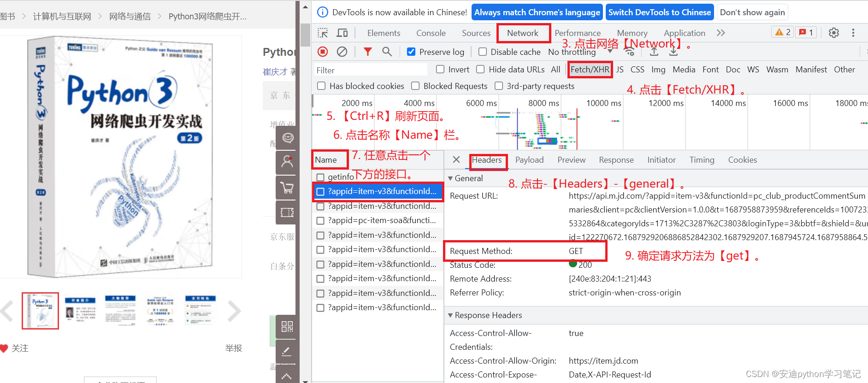Click Don't show again button

tap(752, 12)
